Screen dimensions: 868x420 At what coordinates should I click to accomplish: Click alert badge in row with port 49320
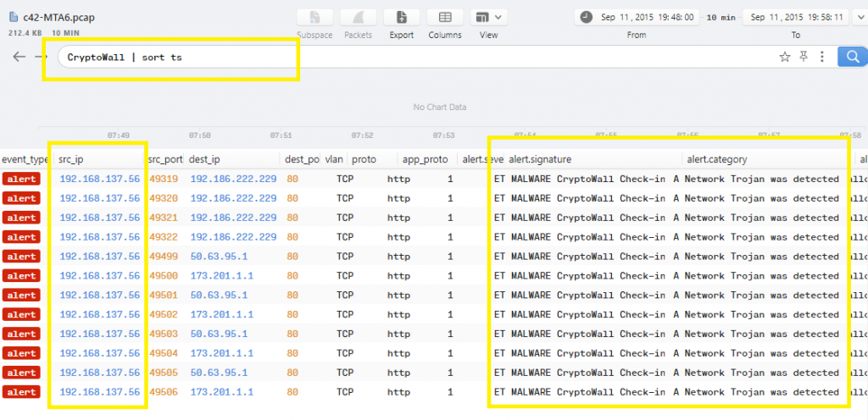(21, 198)
